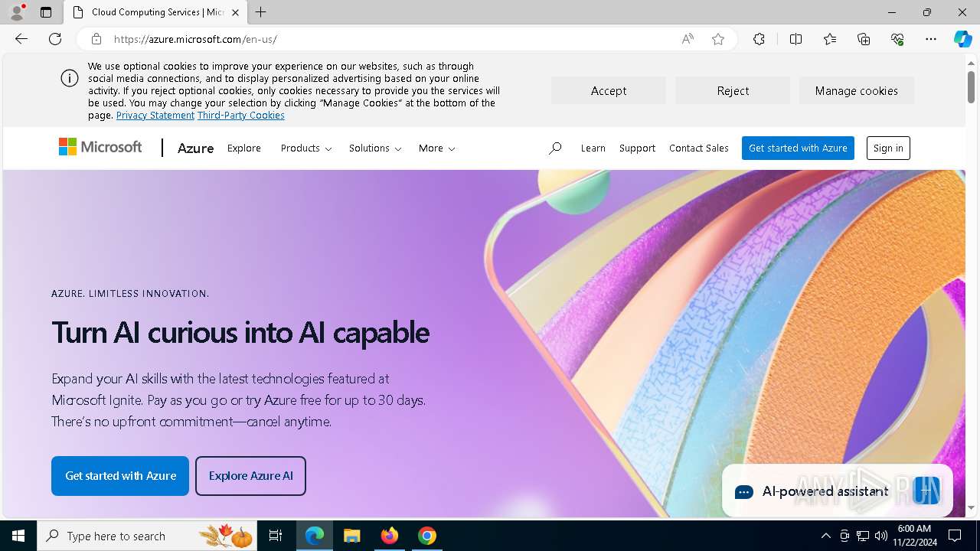
Task: Click the browser back arrow
Action: click(x=21, y=39)
